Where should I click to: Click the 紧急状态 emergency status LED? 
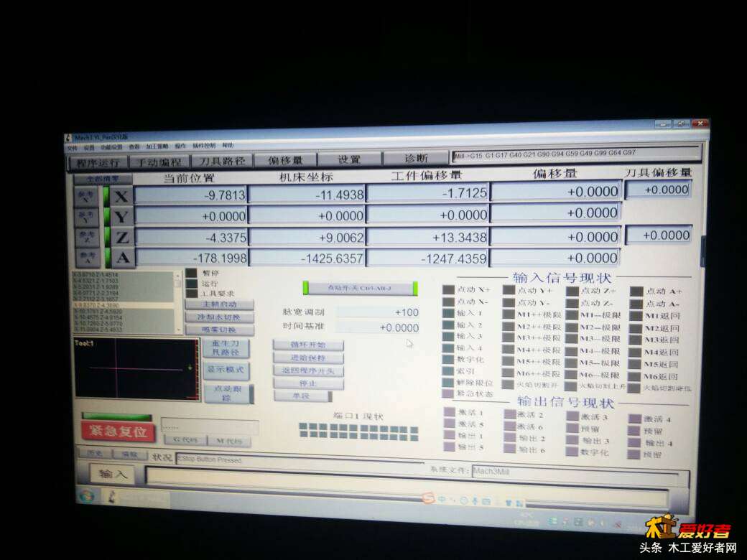click(x=447, y=394)
